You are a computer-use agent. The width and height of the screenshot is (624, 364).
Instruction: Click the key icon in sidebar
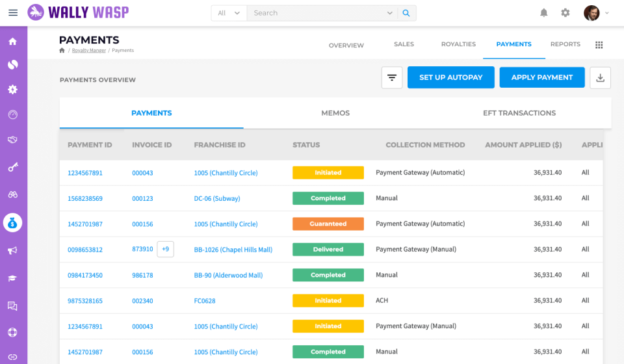point(12,168)
